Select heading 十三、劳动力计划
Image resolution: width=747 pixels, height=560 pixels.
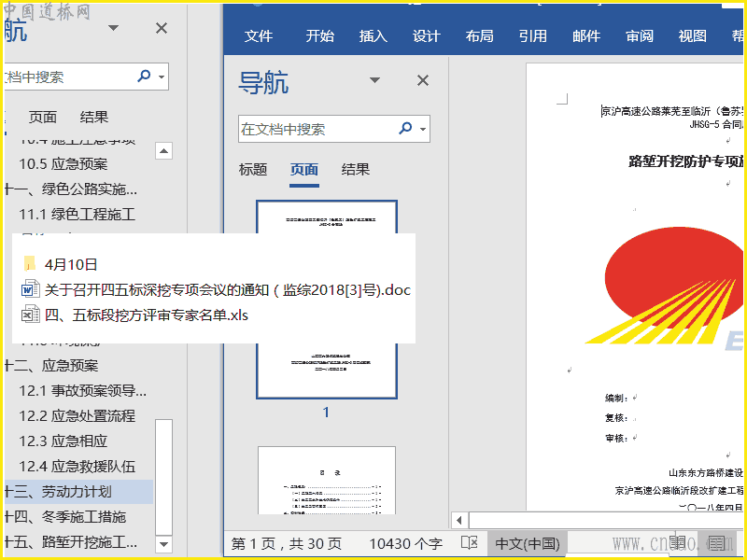point(78,492)
